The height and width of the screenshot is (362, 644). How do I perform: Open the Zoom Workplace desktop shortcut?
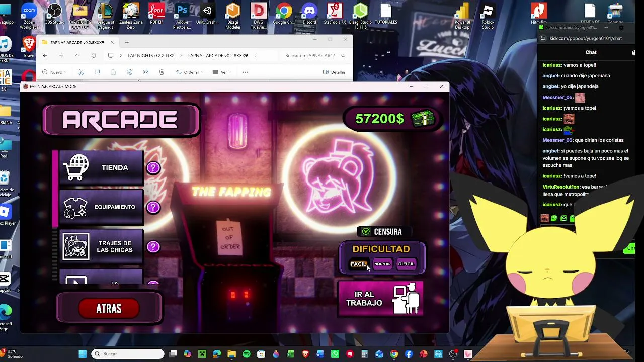tap(29, 15)
